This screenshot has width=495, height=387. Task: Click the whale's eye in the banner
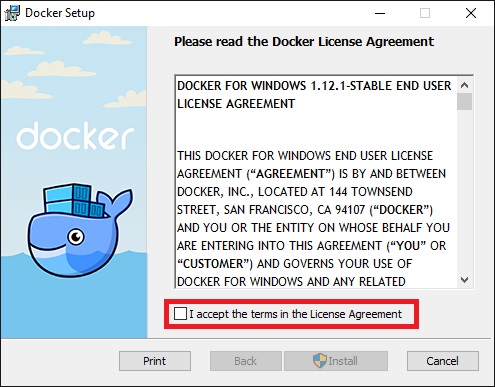pos(76,237)
